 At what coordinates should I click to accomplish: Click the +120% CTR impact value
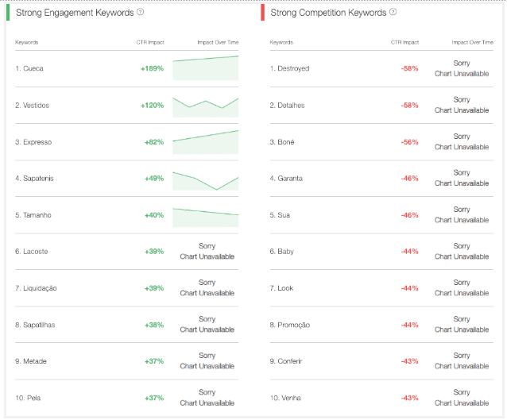point(152,106)
